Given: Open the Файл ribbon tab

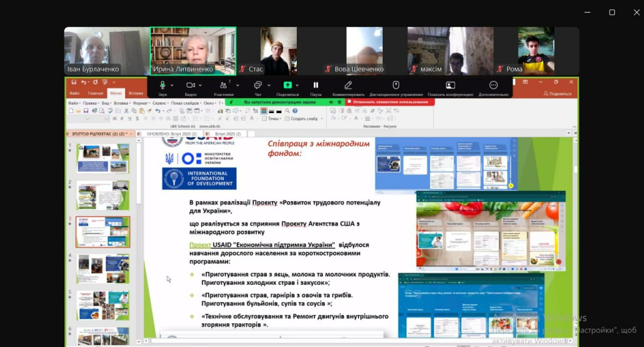Looking at the screenshot, I should click(75, 93).
